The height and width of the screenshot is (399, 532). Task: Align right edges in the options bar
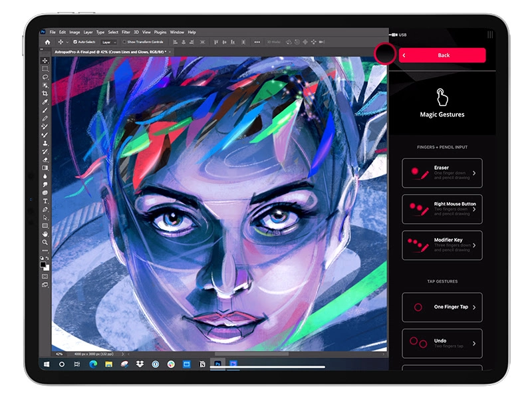pos(192,42)
